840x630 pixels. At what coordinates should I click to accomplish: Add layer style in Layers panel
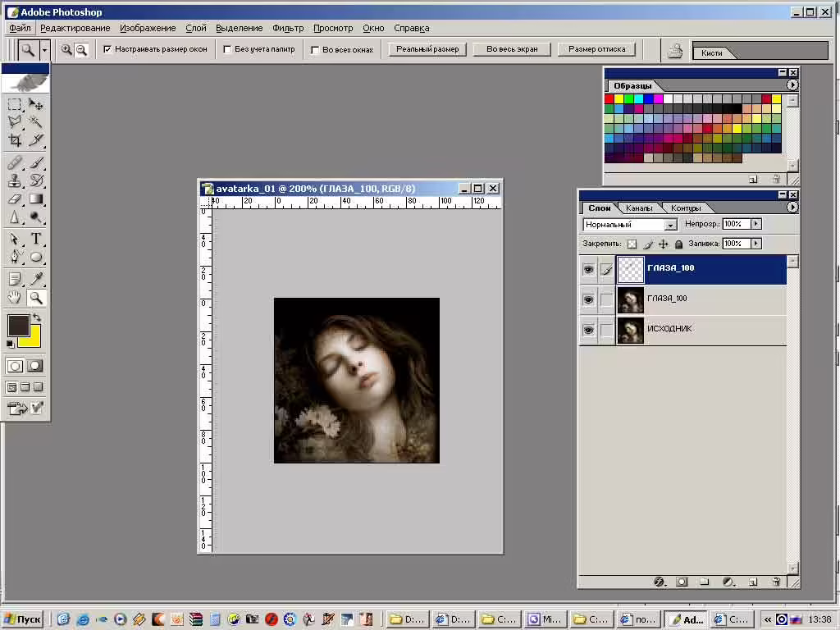click(x=660, y=582)
